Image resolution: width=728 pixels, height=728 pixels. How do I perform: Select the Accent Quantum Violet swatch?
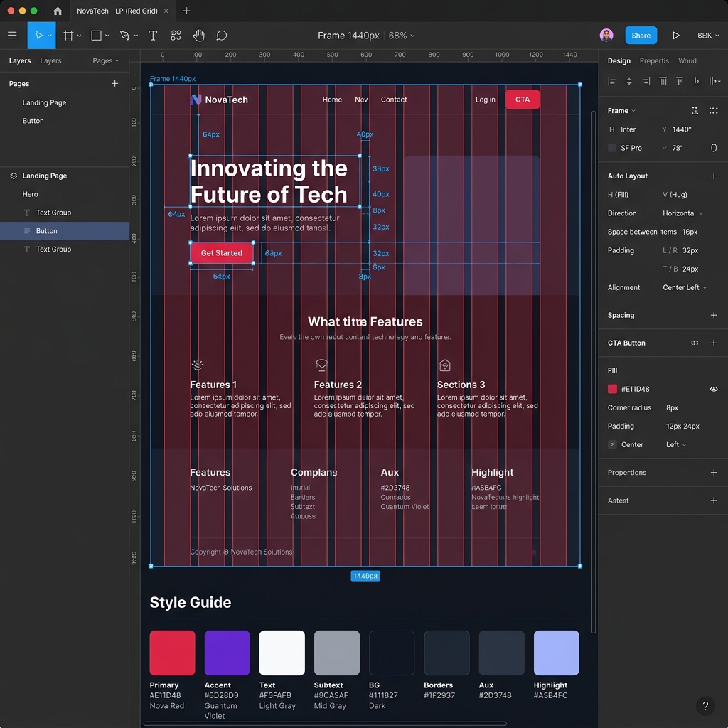point(227,653)
